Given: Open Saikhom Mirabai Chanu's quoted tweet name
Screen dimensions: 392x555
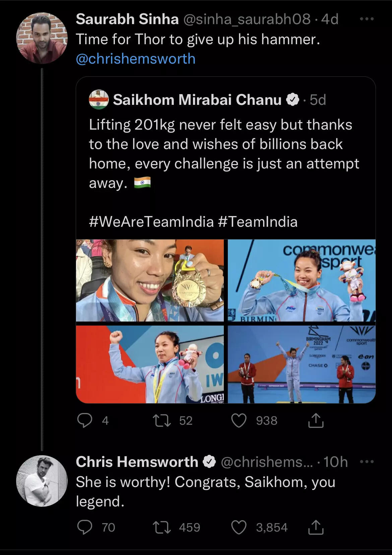Looking at the screenshot, I should point(197,99).
